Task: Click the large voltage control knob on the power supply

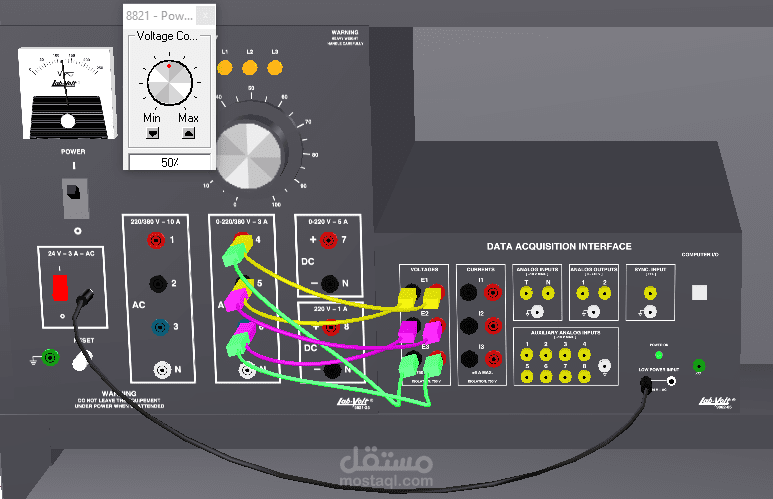Action: (x=248, y=156)
